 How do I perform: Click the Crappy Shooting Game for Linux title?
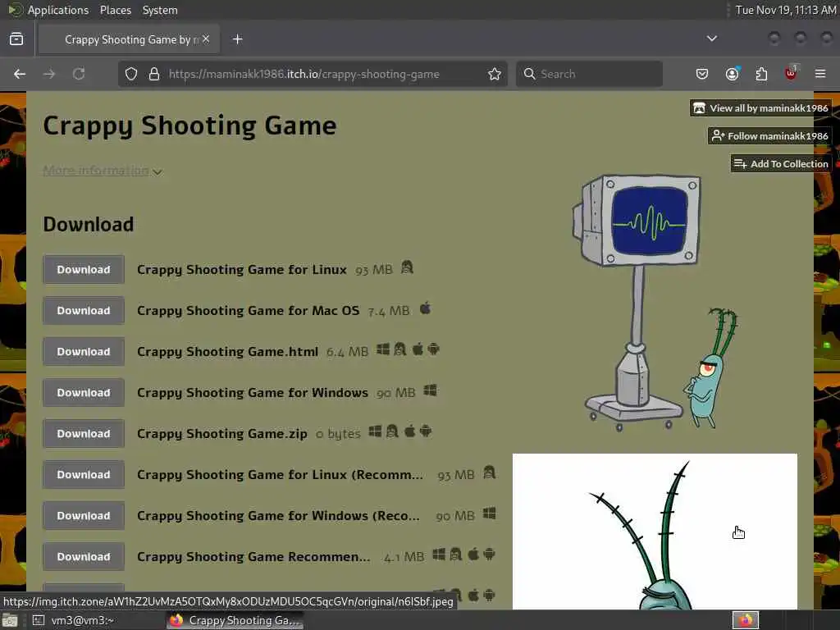click(242, 269)
